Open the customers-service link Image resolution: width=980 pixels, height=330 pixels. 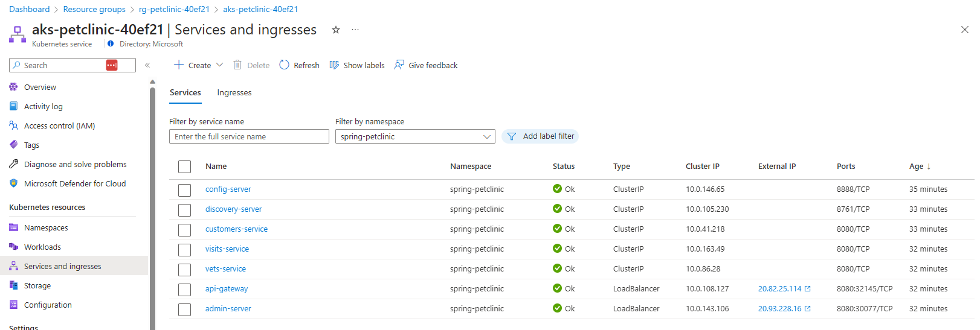[236, 229]
